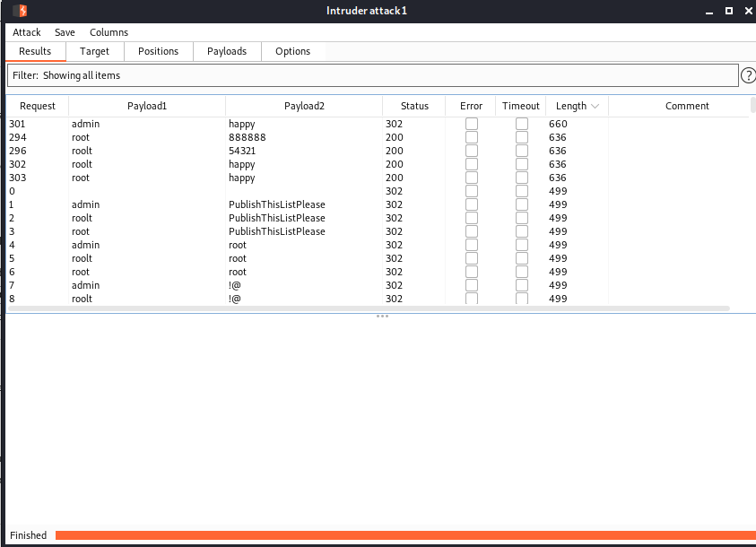Click the vertical scrollbar of results table
This screenshot has height=547, width=756.
[753, 105]
